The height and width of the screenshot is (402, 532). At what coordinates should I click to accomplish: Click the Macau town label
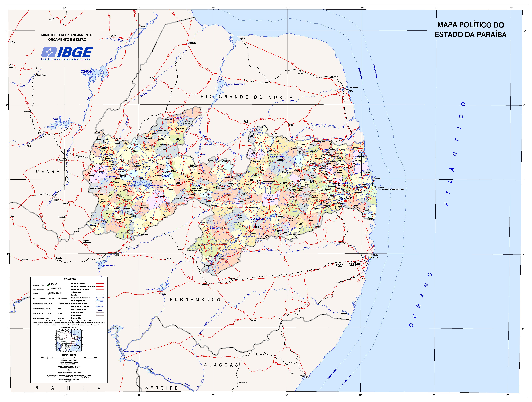[243, 38]
